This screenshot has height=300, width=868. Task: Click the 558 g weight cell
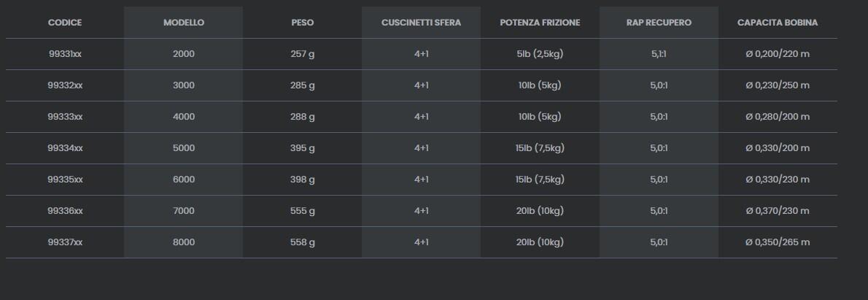point(302,242)
